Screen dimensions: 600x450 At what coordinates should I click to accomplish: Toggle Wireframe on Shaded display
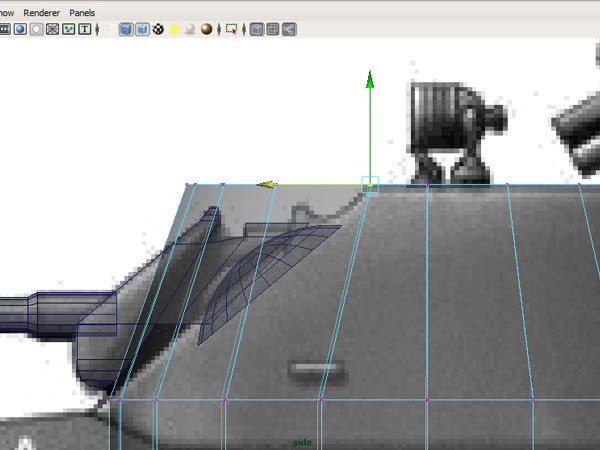click(x=142, y=29)
